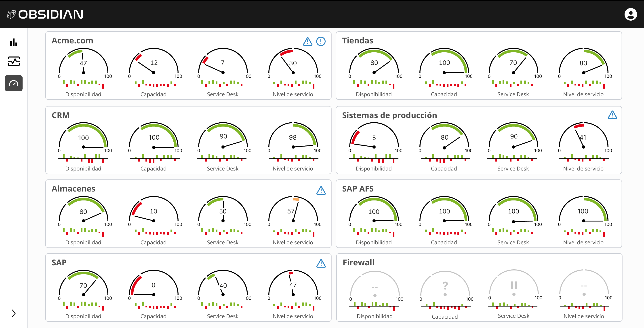Open the CRM card title
This screenshot has width=644, height=328.
(x=61, y=115)
